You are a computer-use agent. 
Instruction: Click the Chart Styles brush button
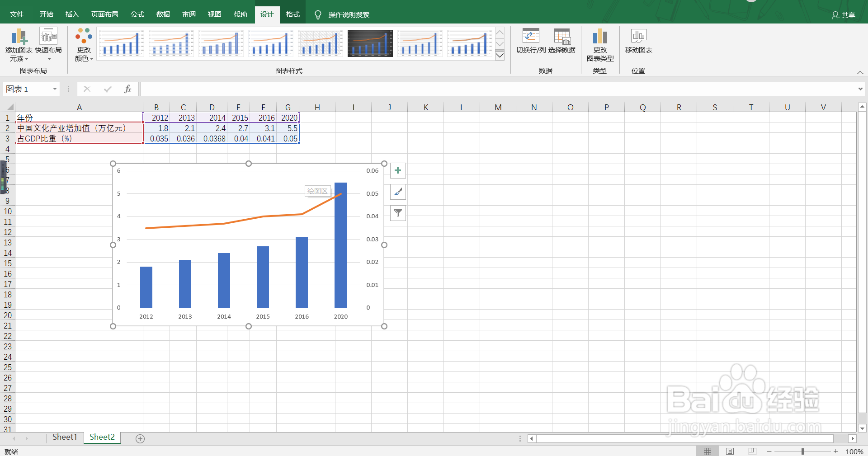click(398, 192)
